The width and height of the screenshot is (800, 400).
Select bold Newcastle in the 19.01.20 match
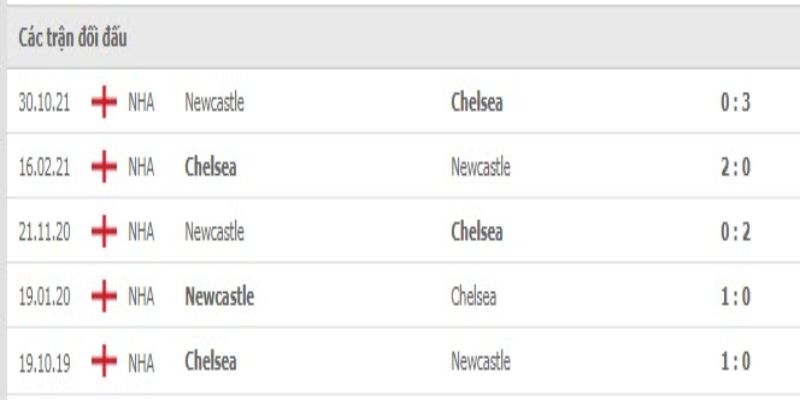(219, 297)
